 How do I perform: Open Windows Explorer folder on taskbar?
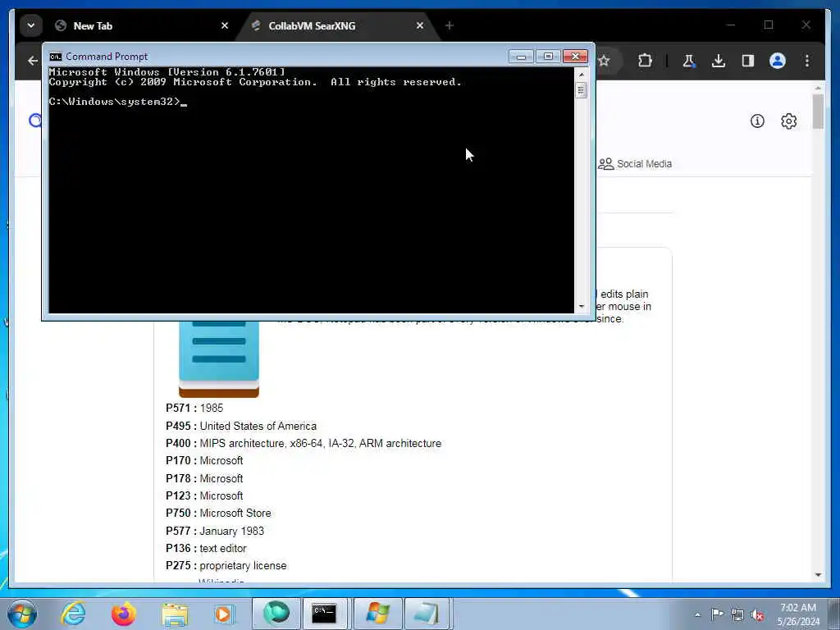[175, 614]
